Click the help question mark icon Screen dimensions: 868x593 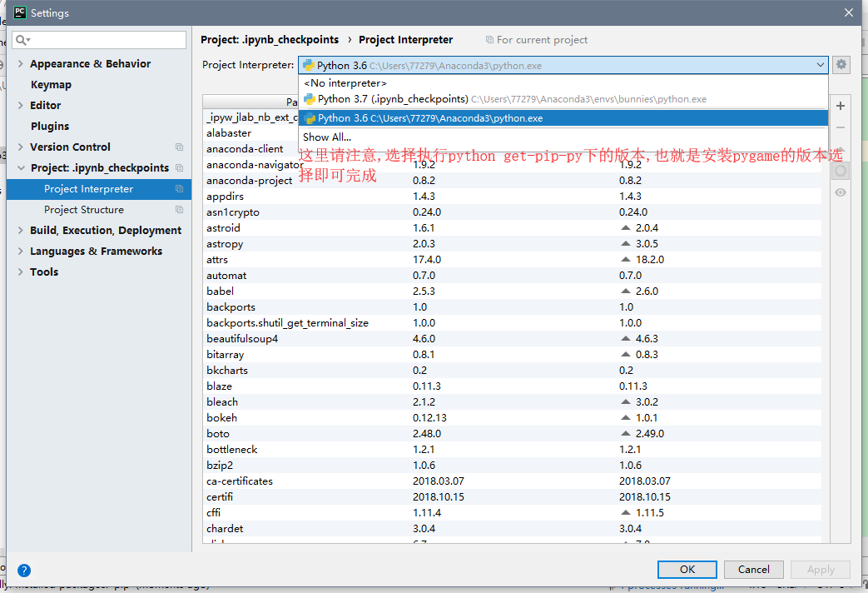tap(24, 570)
